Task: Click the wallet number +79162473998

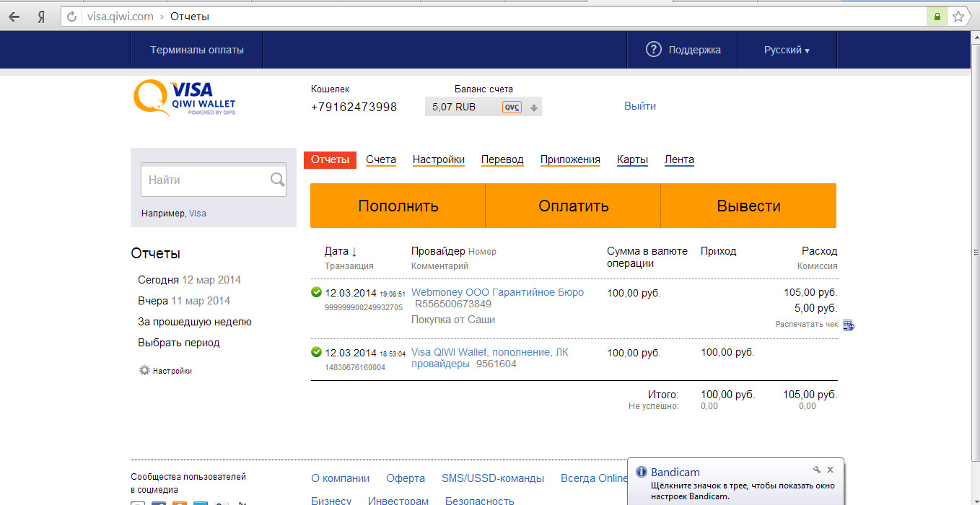Action: pyautogui.click(x=354, y=107)
